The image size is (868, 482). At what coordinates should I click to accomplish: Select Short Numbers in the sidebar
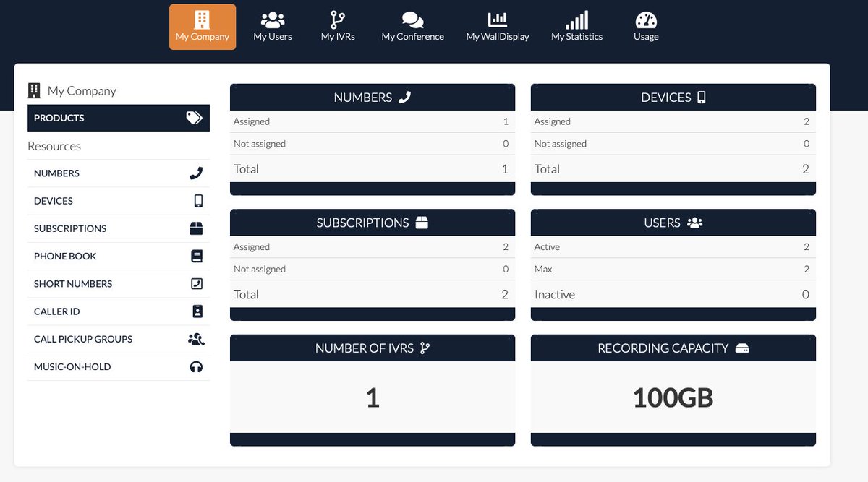pos(72,283)
